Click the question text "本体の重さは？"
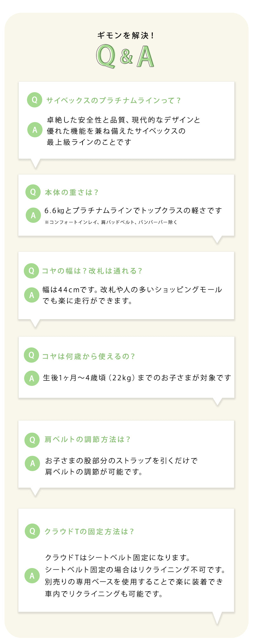 (72, 192)
